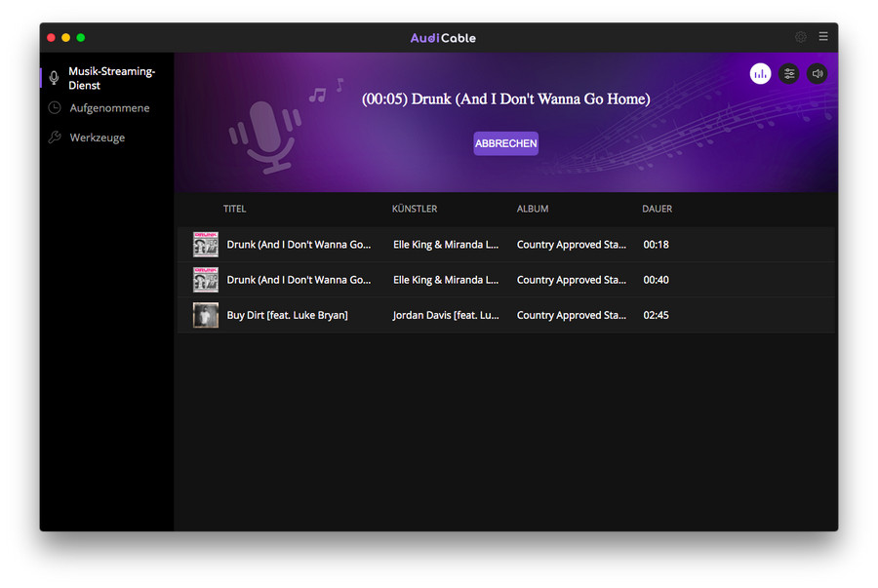Click the clock icon beside Aufgenommene
The height and width of the screenshot is (588, 878).
[55, 108]
